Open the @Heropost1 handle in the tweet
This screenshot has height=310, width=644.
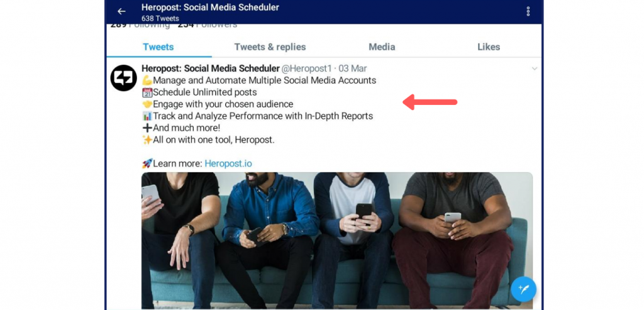(x=306, y=69)
